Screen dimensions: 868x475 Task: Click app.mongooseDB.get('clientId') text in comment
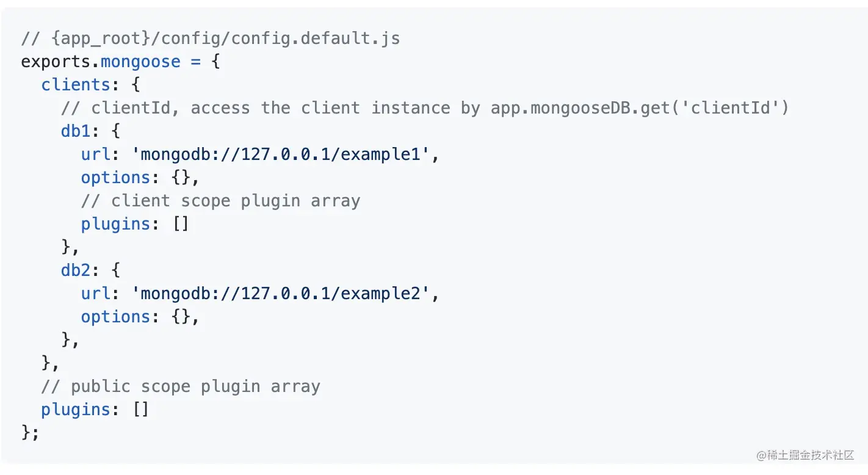(x=640, y=108)
